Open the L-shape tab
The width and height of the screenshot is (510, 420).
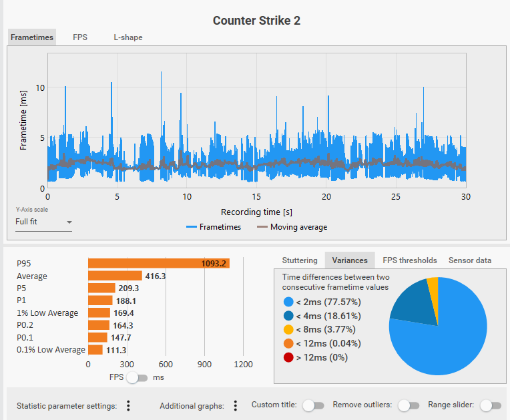[x=128, y=37]
